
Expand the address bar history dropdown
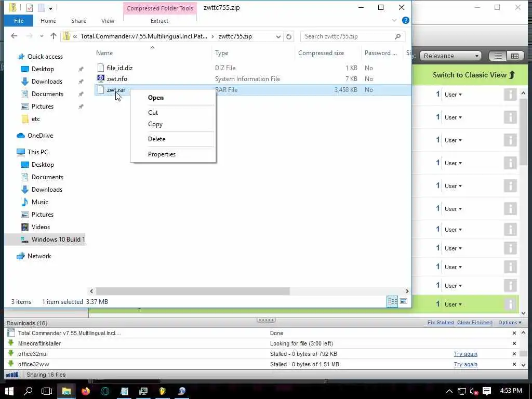(278, 36)
